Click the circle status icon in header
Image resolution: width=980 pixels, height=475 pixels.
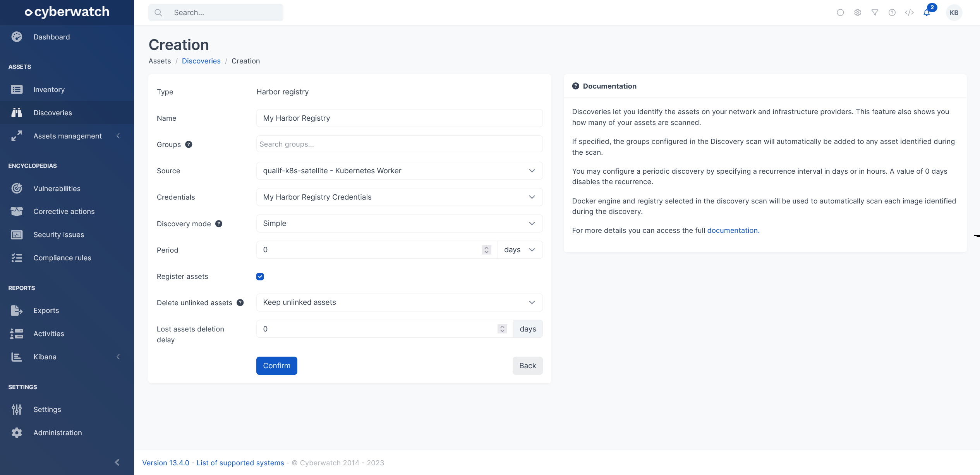(840, 12)
